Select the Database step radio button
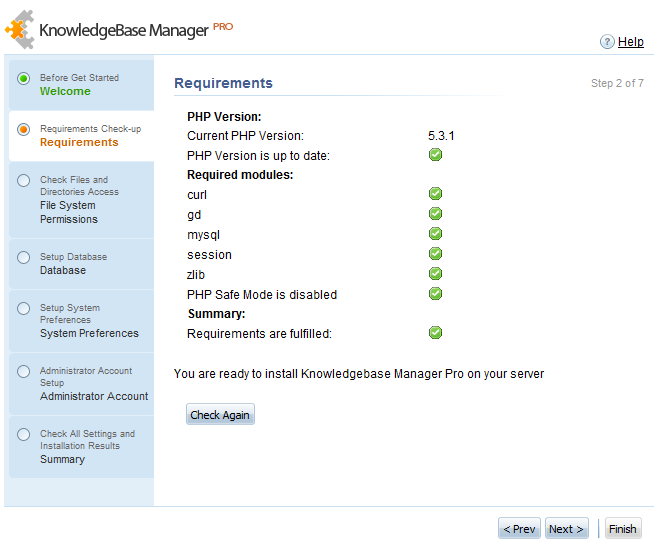 pos(23,258)
